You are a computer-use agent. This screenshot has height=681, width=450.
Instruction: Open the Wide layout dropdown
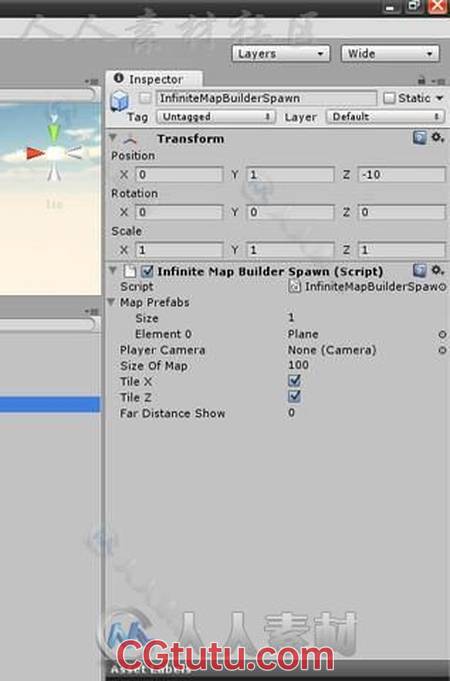pyautogui.click(x=390, y=53)
